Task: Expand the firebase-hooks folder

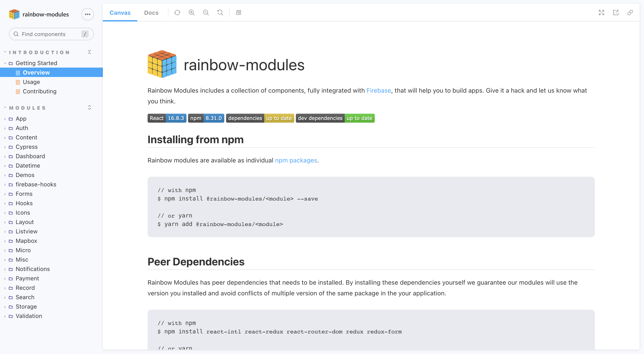Action: click(36, 184)
